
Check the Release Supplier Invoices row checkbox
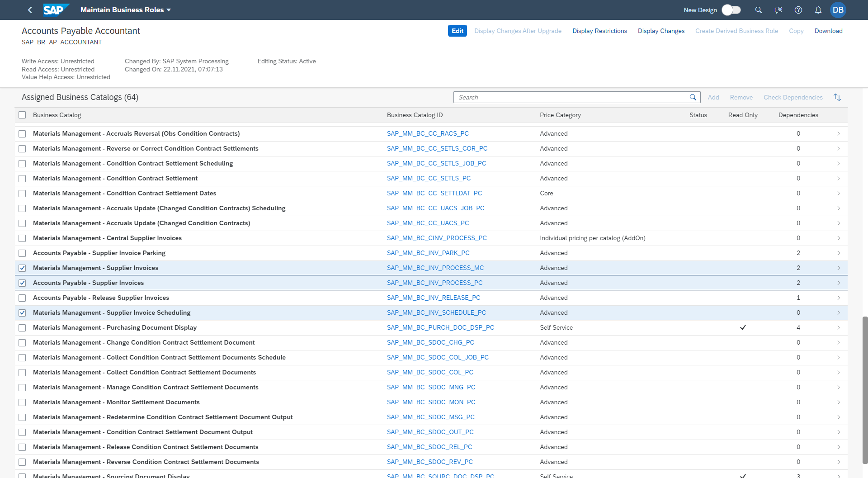(22, 298)
